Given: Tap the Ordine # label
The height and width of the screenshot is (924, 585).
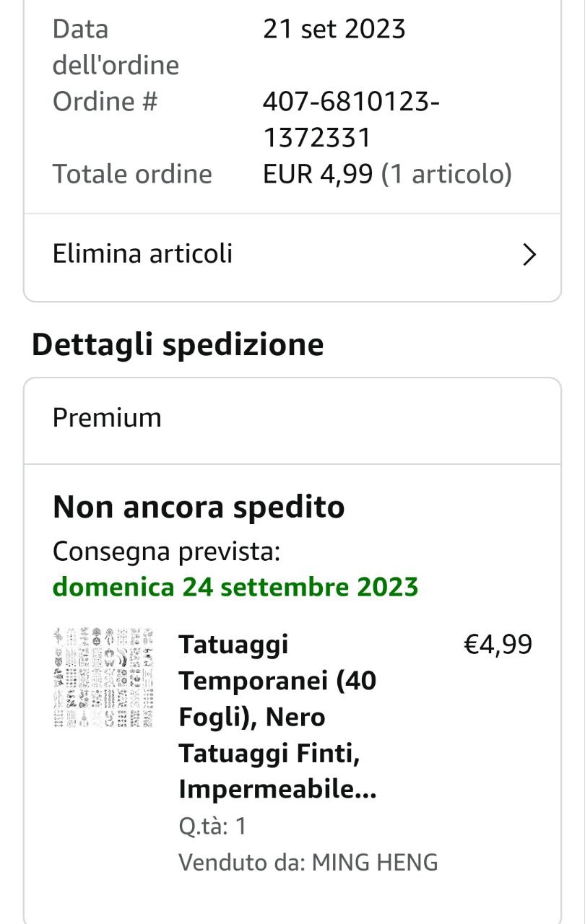Looking at the screenshot, I should (105, 102).
